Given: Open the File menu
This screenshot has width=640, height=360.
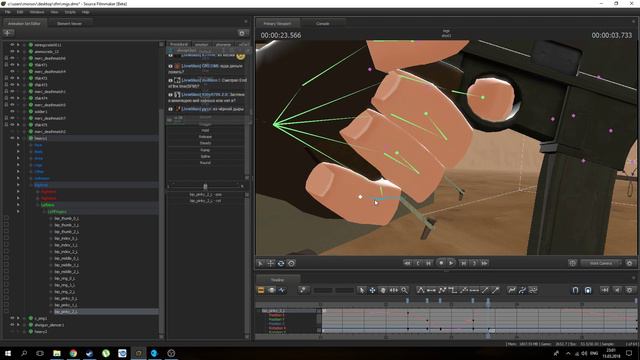Looking at the screenshot, I should tap(8, 12).
